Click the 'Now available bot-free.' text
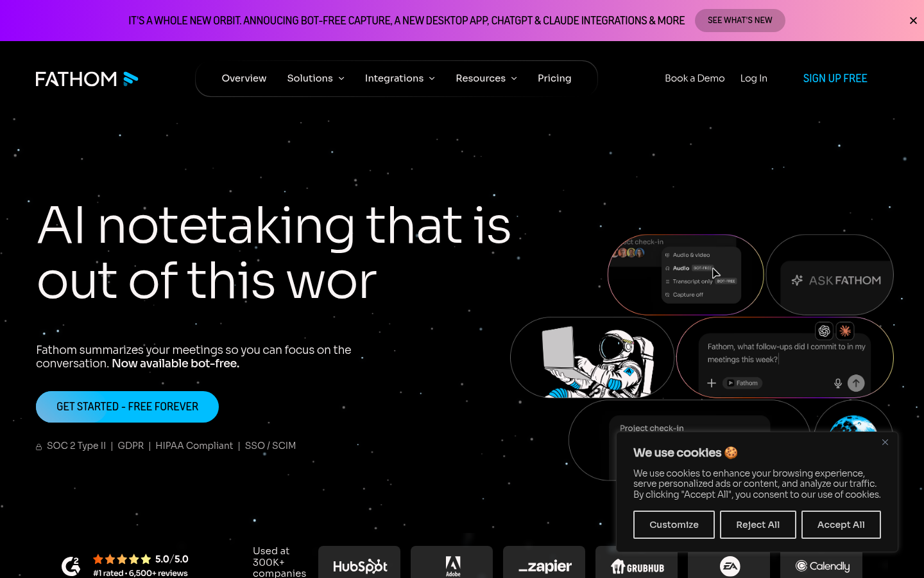The height and width of the screenshot is (578, 924). [x=176, y=363]
